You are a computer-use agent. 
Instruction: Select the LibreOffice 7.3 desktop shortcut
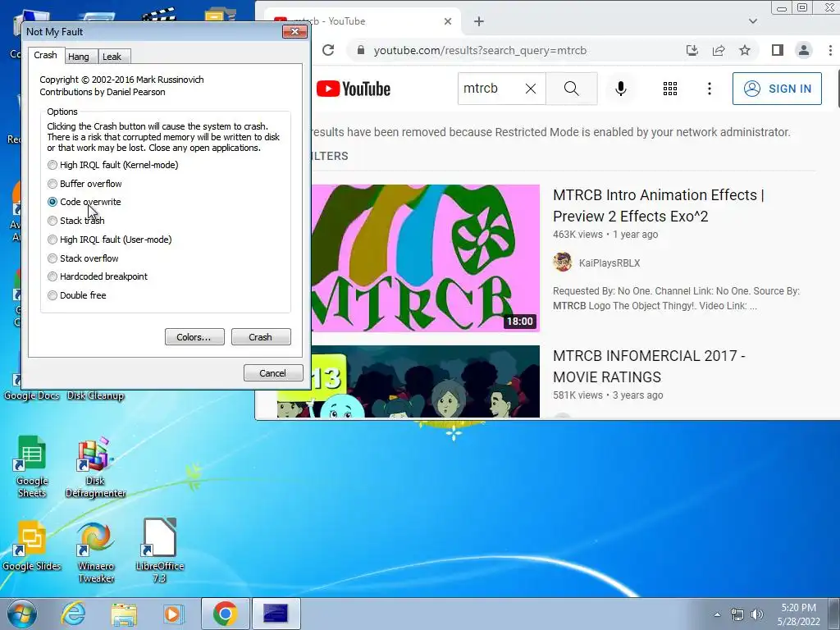click(x=160, y=551)
